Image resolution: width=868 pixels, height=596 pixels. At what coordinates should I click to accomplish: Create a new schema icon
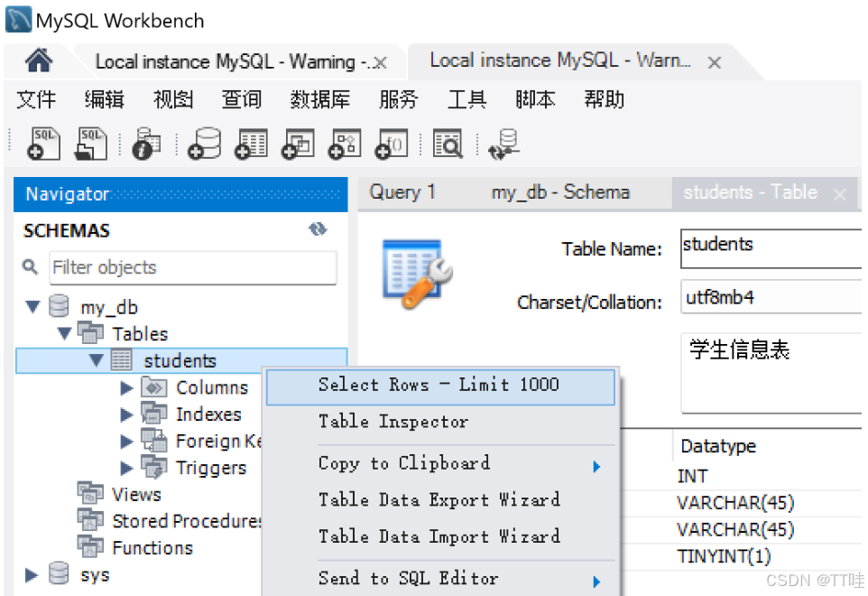[x=205, y=144]
